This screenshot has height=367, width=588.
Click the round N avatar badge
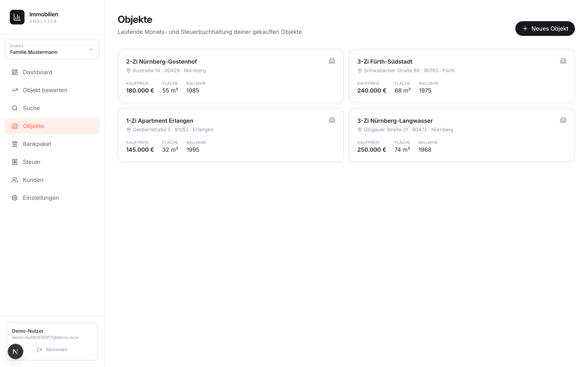tap(16, 352)
